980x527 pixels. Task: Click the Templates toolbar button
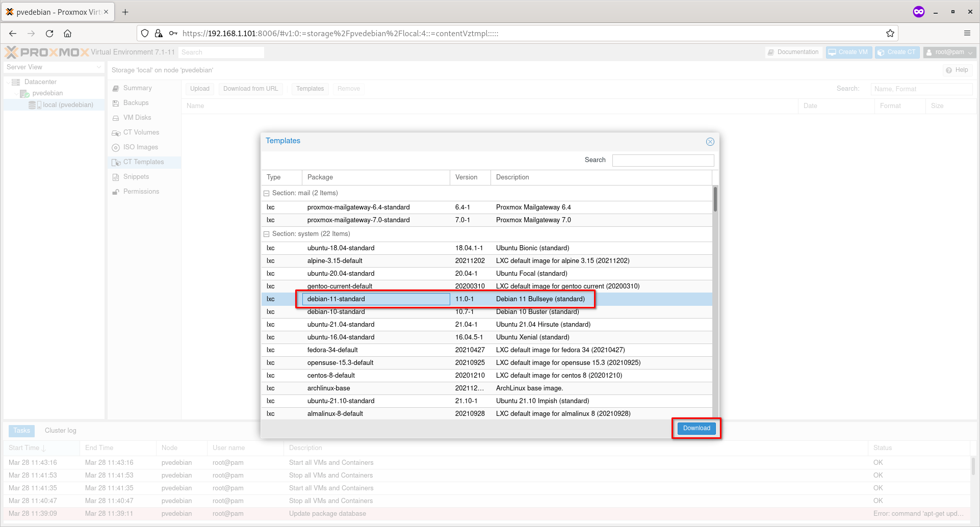(310, 89)
